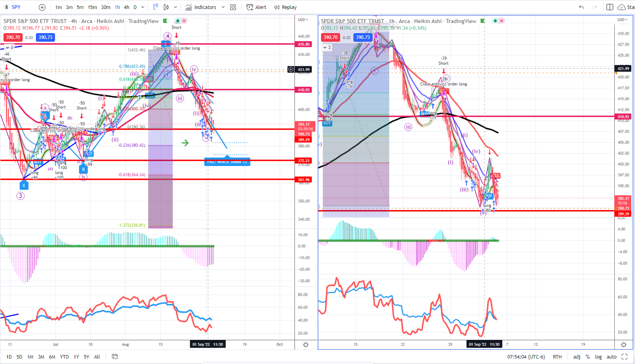635x364 pixels.
Task: Create an Alert
Action: click(x=256, y=7)
